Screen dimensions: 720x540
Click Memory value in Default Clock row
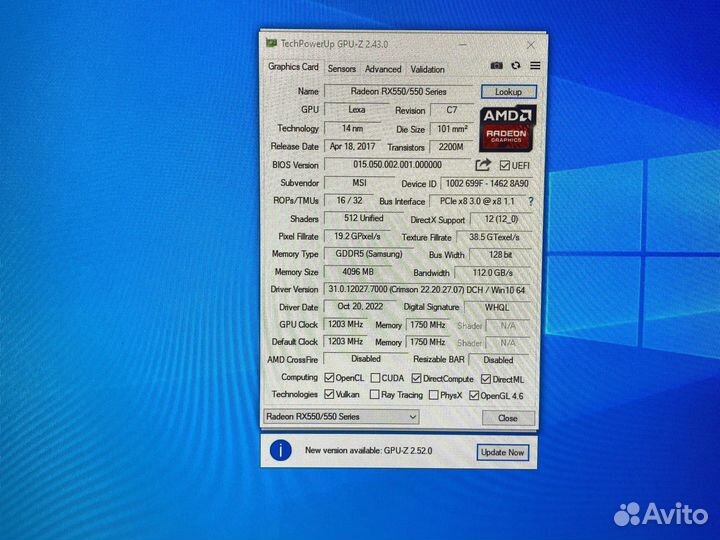[x=427, y=343]
